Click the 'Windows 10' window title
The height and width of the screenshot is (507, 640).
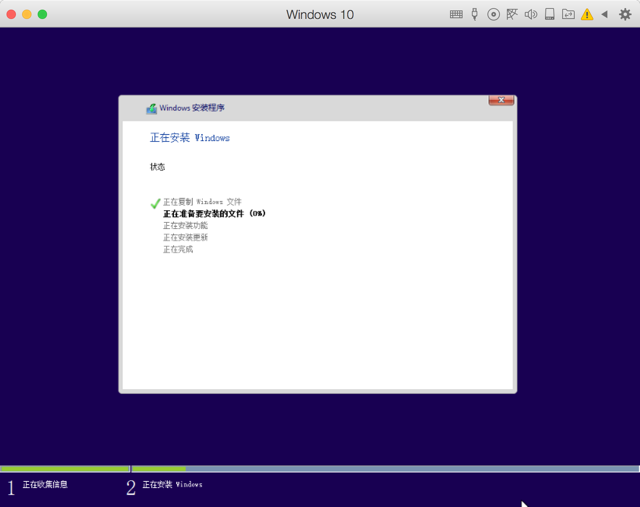[320, 15]
